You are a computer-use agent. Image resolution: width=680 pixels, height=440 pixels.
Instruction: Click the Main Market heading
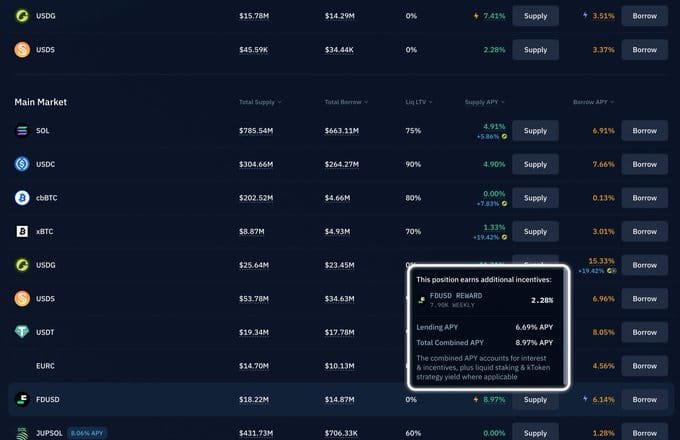[40, 102]
